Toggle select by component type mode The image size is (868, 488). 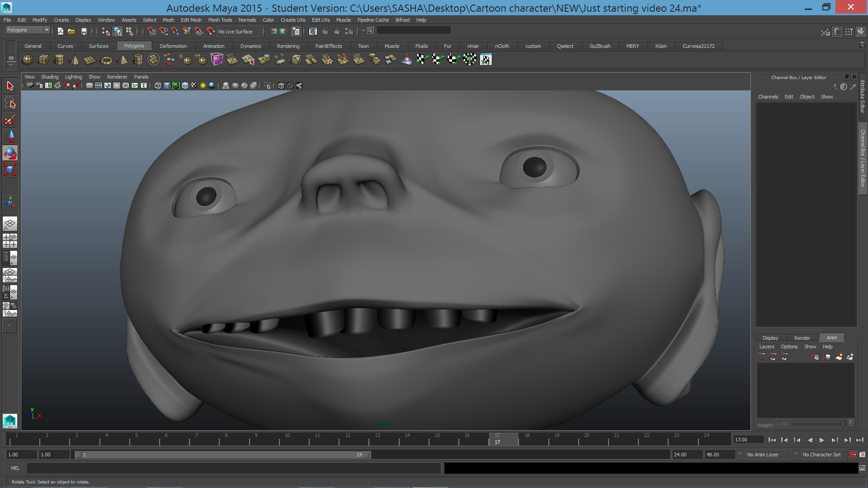point(130,31)
